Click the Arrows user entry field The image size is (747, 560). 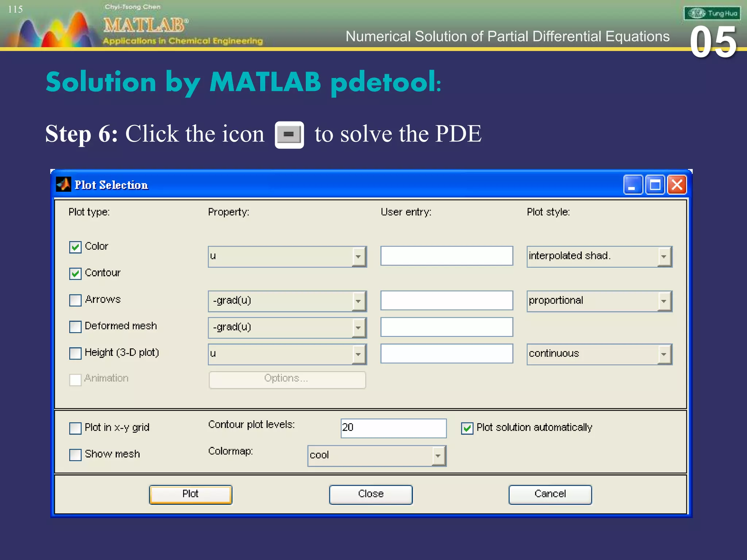pyautogui.click(x=446, y=300)
